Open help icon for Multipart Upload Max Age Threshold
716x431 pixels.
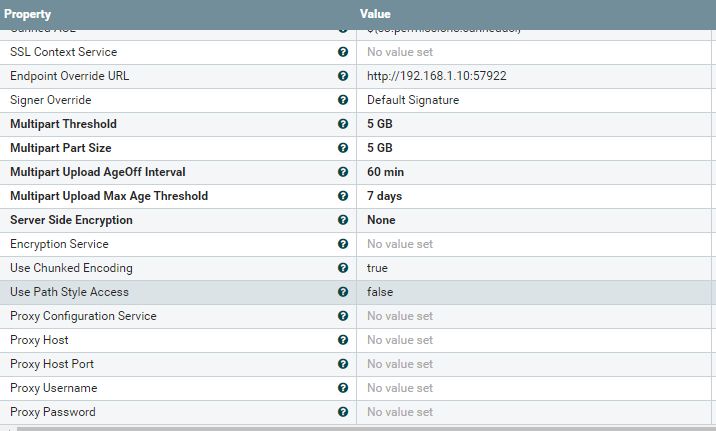[343, 196]
